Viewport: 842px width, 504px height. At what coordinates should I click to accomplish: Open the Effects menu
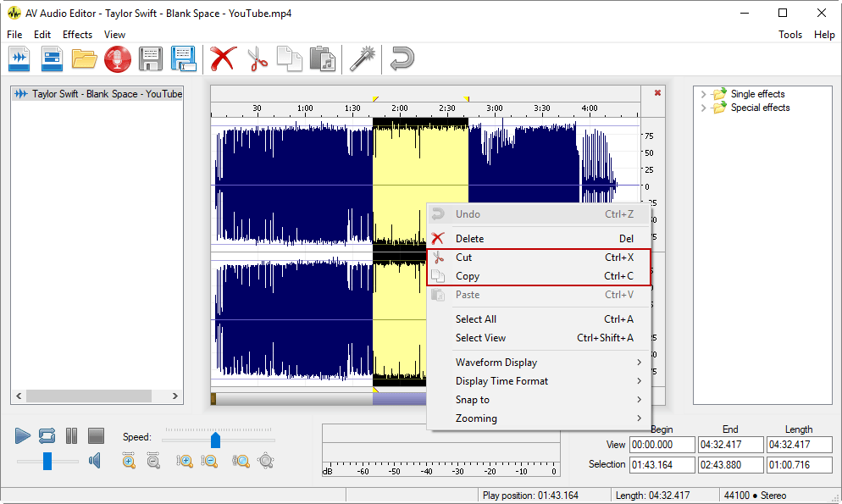77,35
